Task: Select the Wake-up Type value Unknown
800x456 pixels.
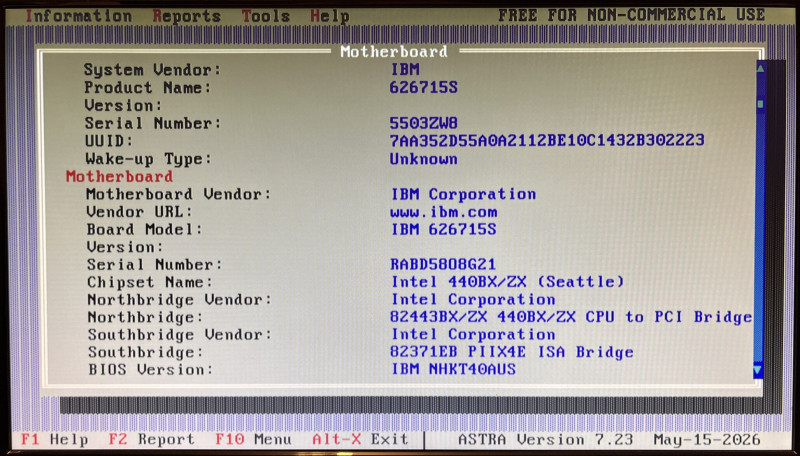Action: [423, 159]
